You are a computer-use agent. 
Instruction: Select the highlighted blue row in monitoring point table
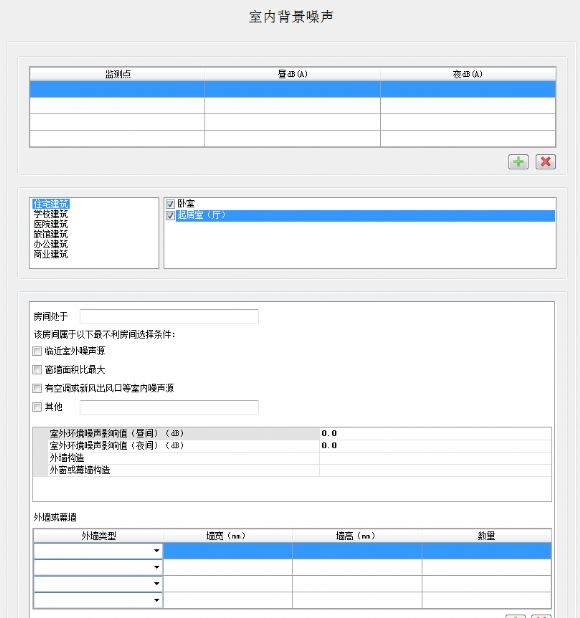pos(292,89)
